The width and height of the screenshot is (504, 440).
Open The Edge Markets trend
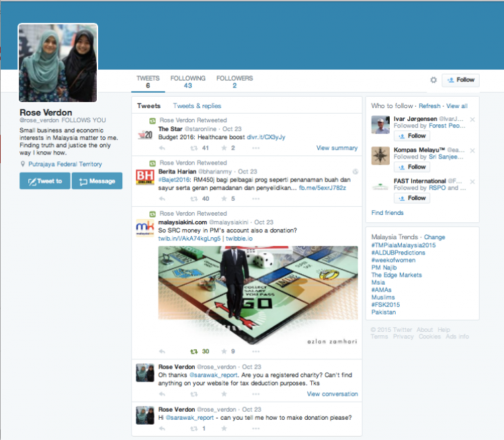(396, 275)
